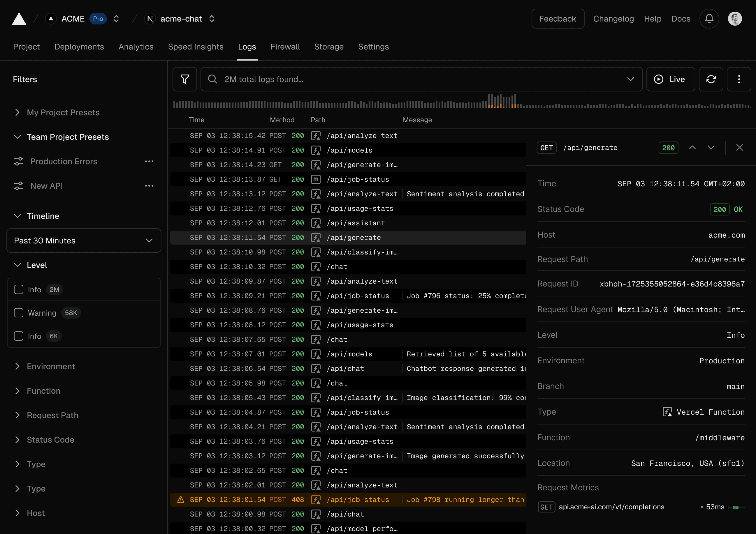Select the Firewall tab

(x=284, y=47)
